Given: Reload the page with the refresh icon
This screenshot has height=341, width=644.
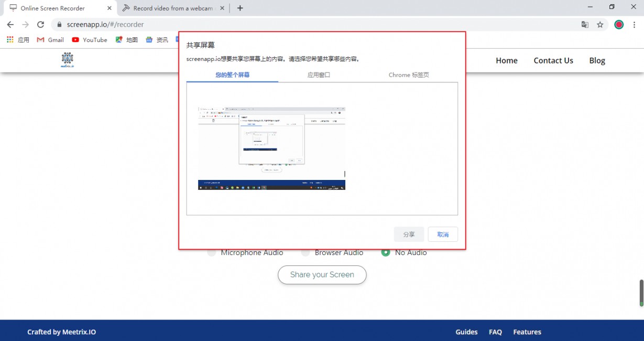Looking at the screenshot, I should tap(40, 25).
